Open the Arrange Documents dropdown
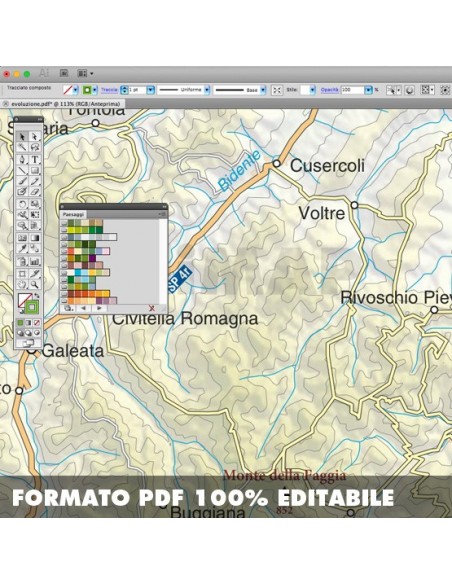The width and height of the screenshot is (452, 584). [x=85, y=73]
